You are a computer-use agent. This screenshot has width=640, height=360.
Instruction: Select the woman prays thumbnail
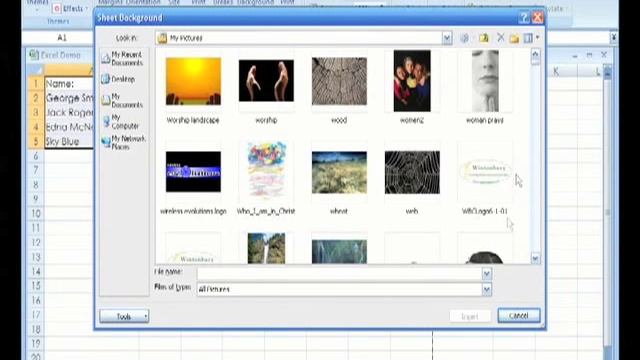point(485,81)
